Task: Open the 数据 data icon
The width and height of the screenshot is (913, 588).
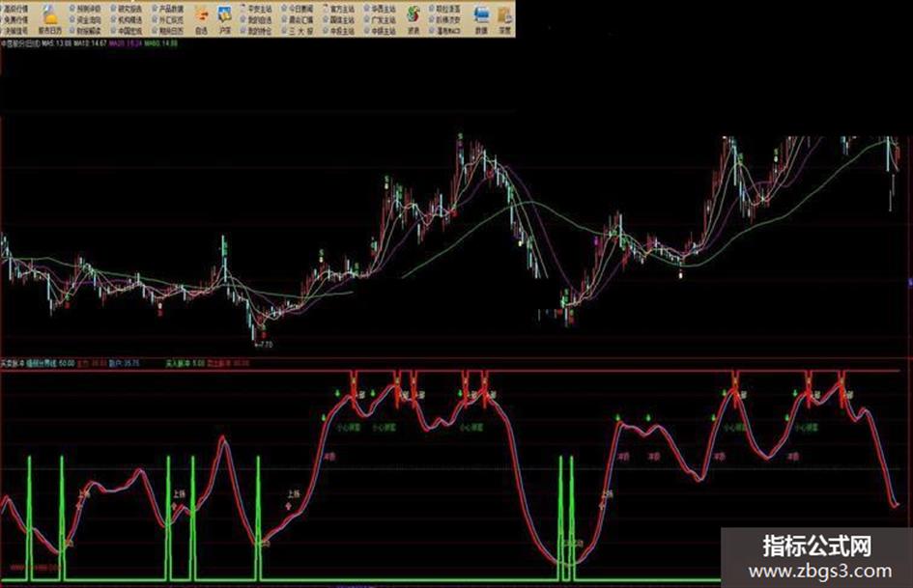Action: tap(481, 20)
